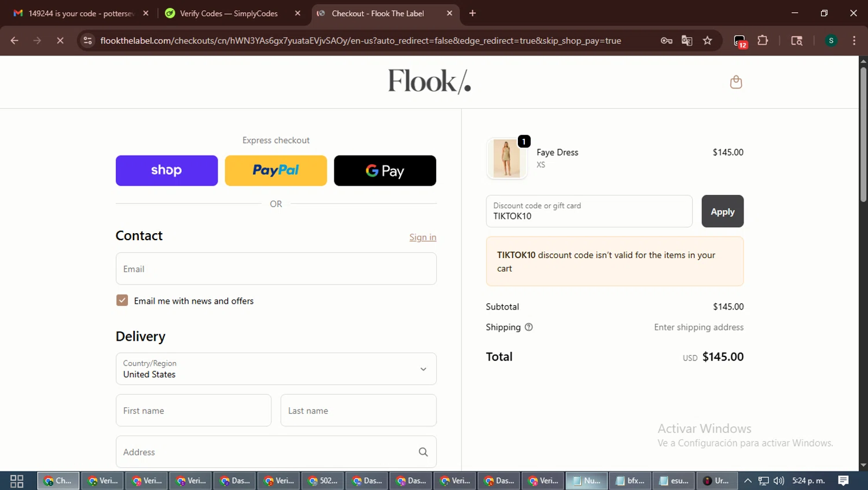Open the password manager key icon
Screen dimensions: 868x490
666,40
